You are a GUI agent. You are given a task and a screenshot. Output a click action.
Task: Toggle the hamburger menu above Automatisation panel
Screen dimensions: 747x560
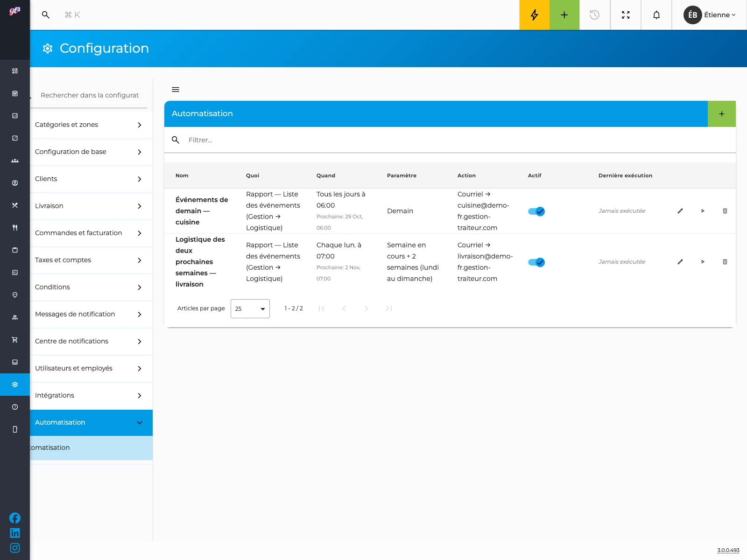tap(176, 90)
